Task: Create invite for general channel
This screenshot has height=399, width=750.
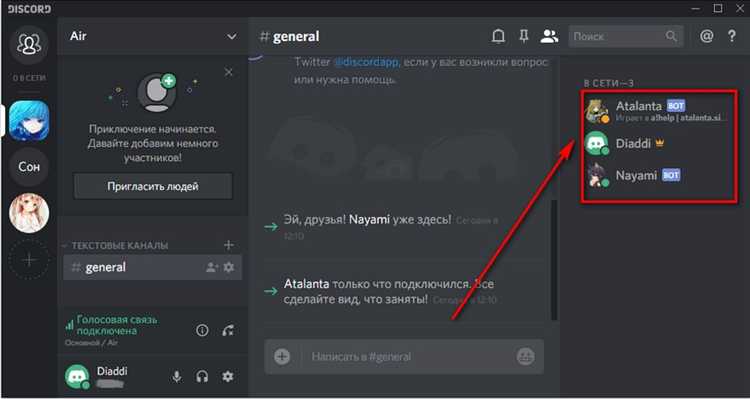Action: (x=212, y=267)
